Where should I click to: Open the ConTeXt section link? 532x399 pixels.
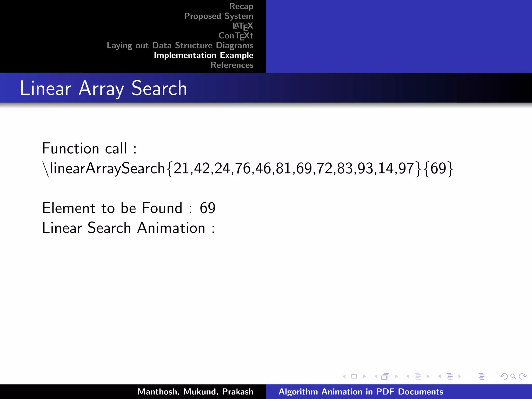tap(236, 36)
